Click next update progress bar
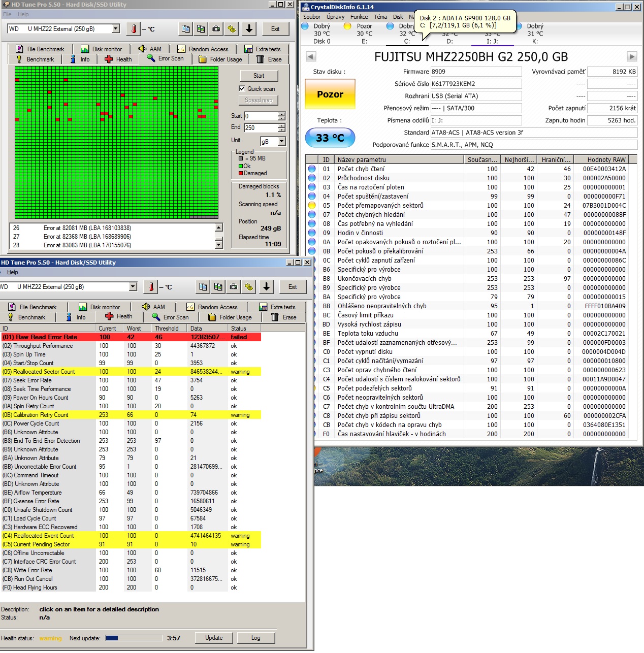This screenshot has height=653, width=644. pyautogui.click(x=134, y=638)
